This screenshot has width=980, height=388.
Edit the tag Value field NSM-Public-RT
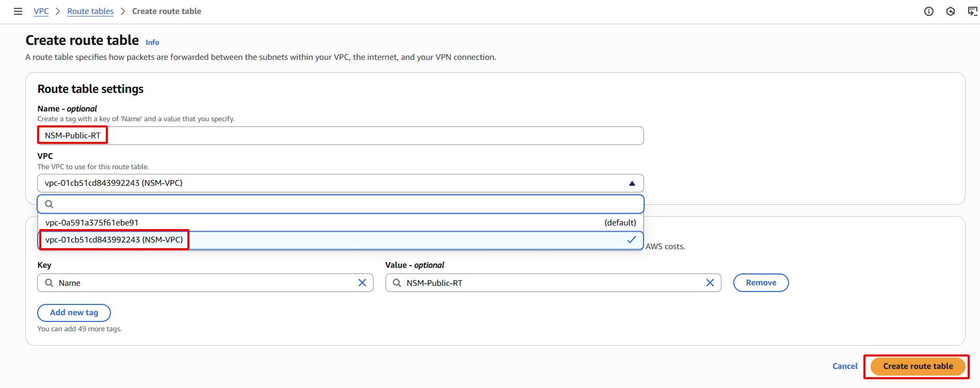click(553, 283)
